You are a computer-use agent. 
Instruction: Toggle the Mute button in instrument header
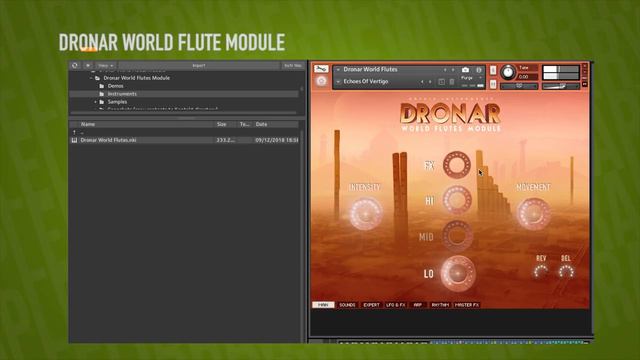coord(493,84)
